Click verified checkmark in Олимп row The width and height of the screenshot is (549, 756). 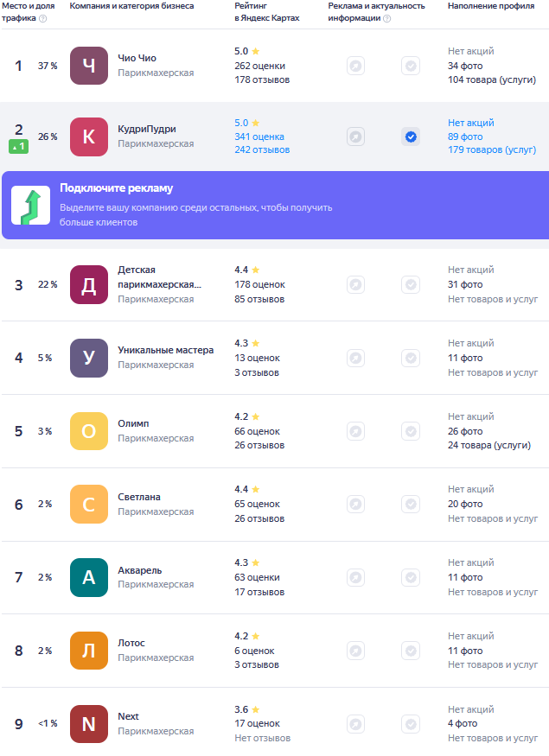[x=411, y=431]
